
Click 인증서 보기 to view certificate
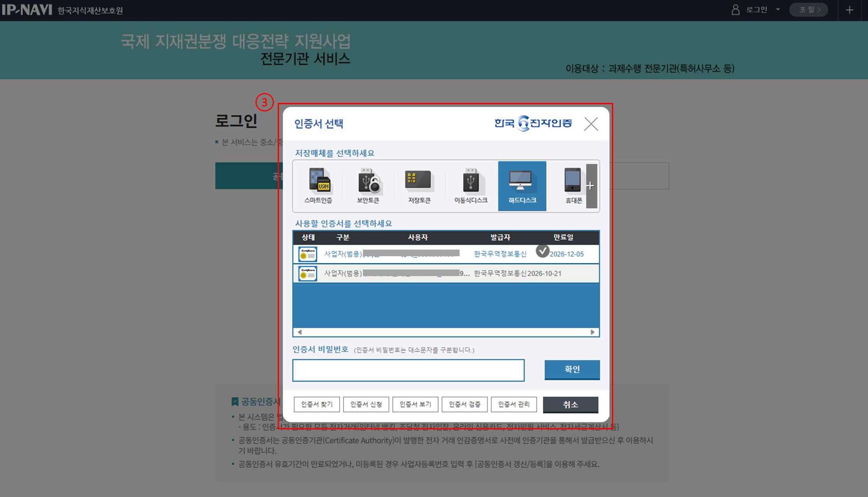pos(415,404)
